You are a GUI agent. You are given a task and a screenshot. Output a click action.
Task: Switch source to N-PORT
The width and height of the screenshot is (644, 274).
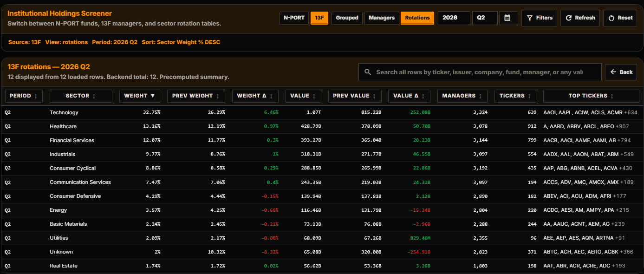294,18
